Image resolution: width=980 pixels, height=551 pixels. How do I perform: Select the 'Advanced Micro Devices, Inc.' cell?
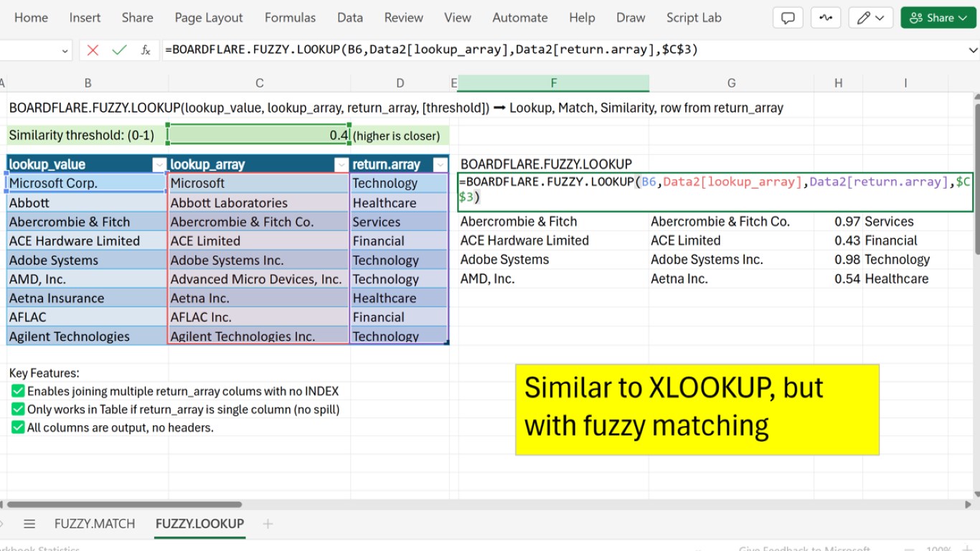(x=259, y=279)
